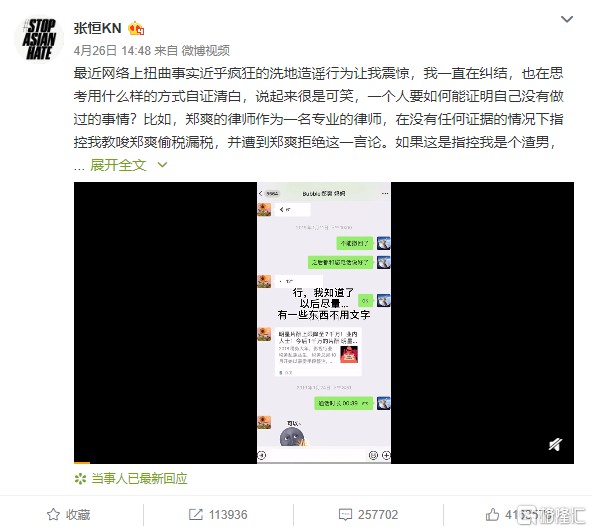Unmute the video with speaker icon
Image resolution: width=592 pixels, height=532 pixels.
[x=555, y=444]
